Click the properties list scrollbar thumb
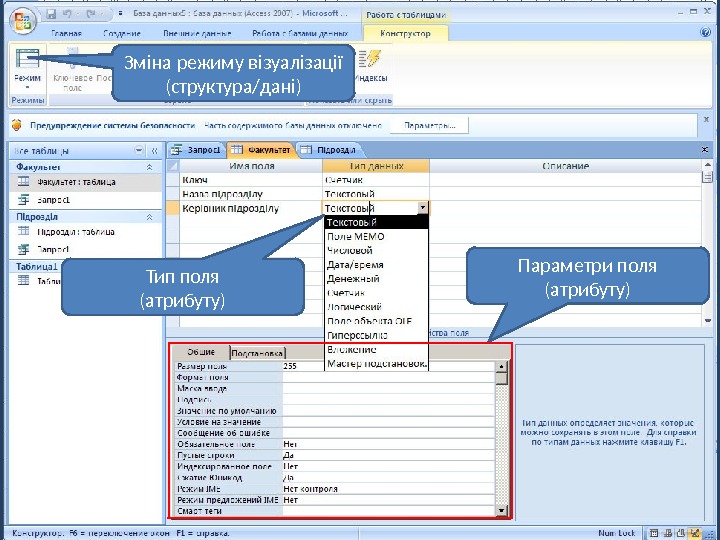Screen dimensions: 720x540 click(x=501, y=378)
